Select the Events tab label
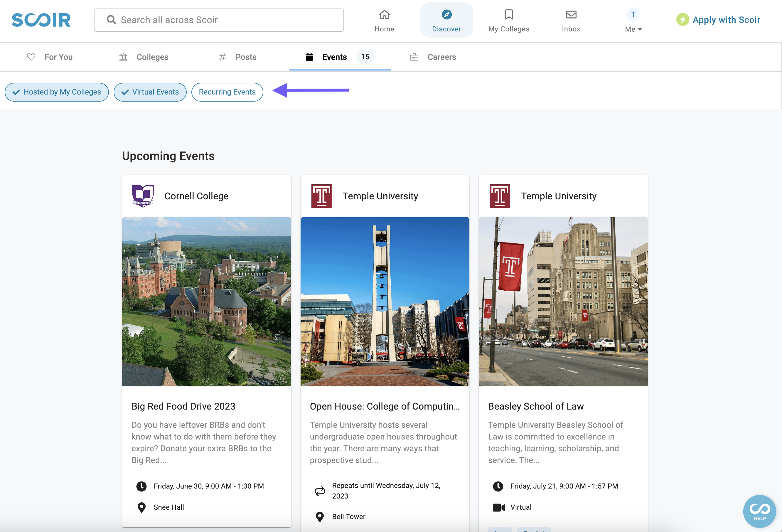This screenshot has height=532, width=782. [334, 57]
